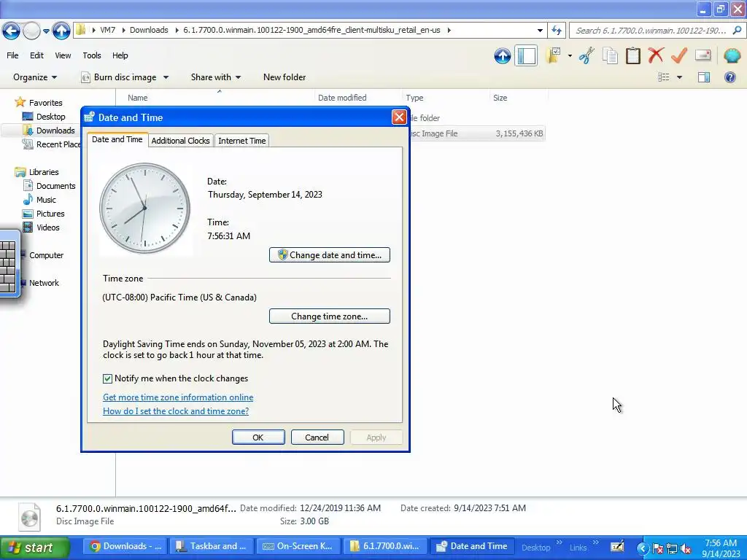Show hidden tray icons with the arrow
The image size is (747, 560).
[642, 548]
